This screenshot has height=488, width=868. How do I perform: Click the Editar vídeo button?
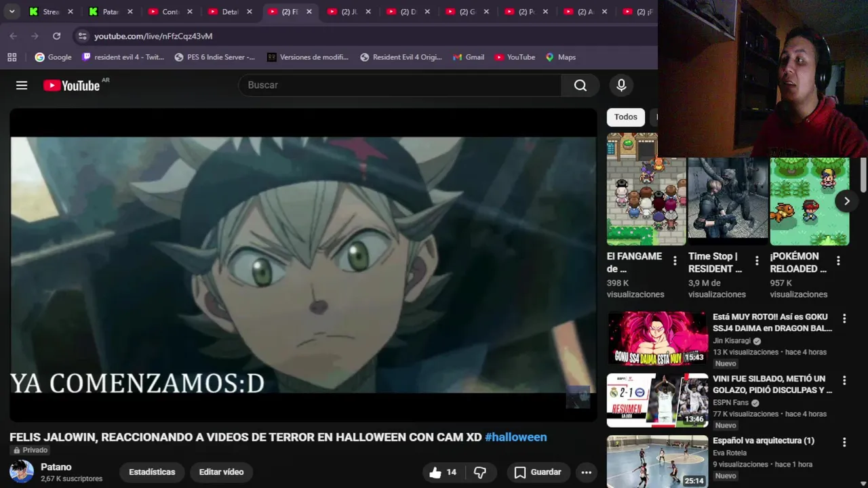tap(221, 472)
